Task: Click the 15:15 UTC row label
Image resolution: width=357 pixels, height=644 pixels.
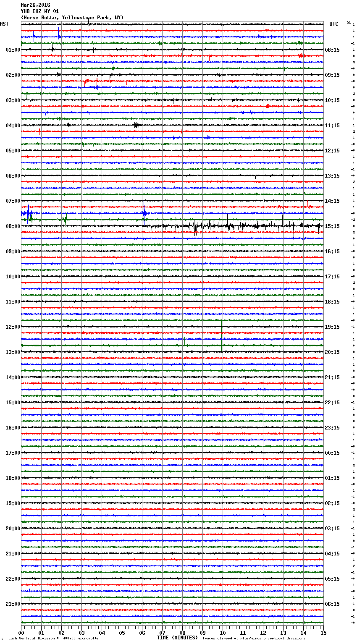Action: 332,226
